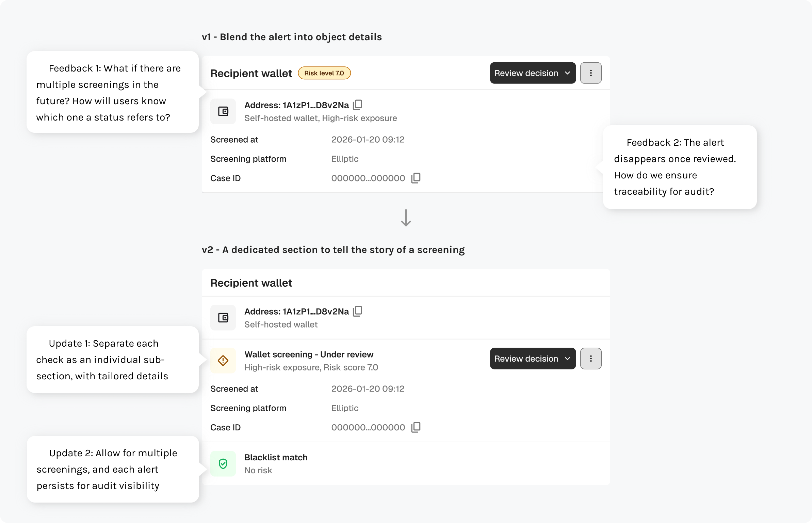
Task: Open Review decision dropdown in v1 card
Action: pyautogui.click(x=533, y=73)
